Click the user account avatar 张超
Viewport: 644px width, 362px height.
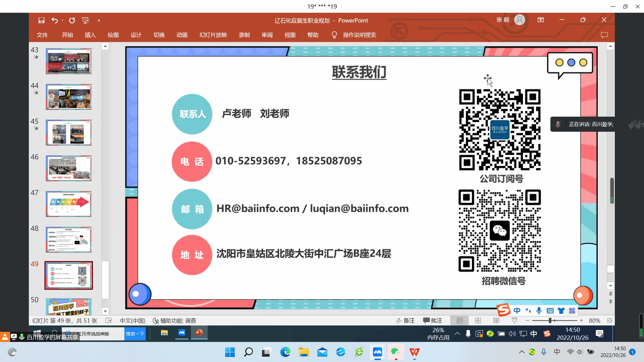(x=520, y=20)
